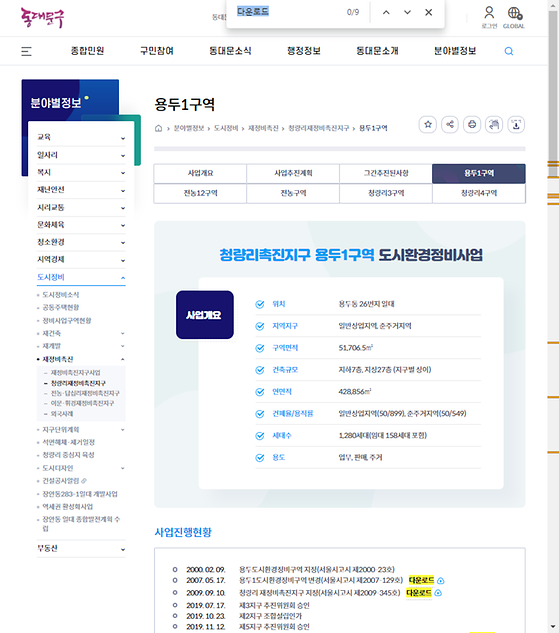This screenshot has width=559, height=633.
Task: Click the translate page icon
Action: click(x=494, y=124)
